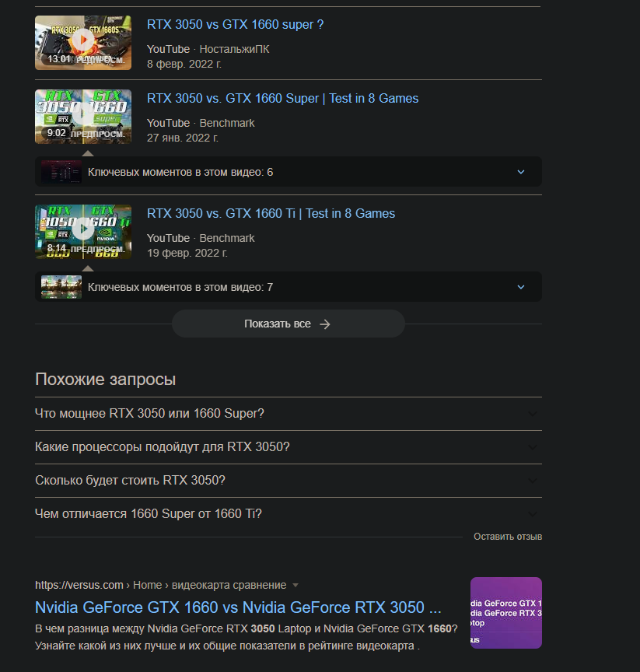
Task: Click the 'Показать все' button
Action: pos(289,324)
